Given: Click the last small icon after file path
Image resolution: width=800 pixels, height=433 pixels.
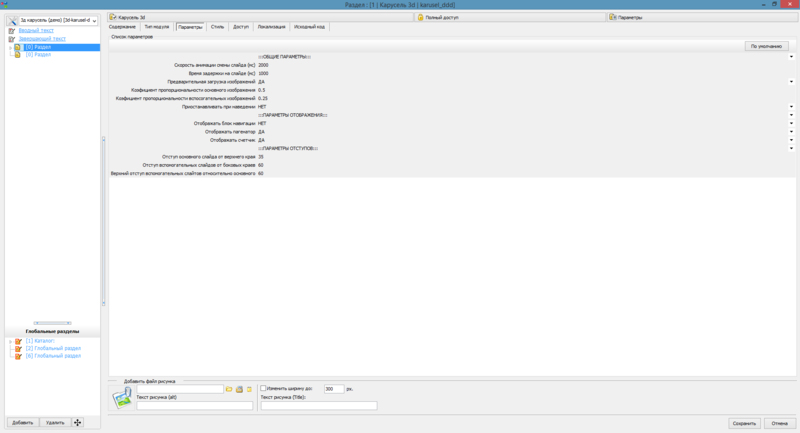Looking at the screenshot, I should click(x=249, y=389).
